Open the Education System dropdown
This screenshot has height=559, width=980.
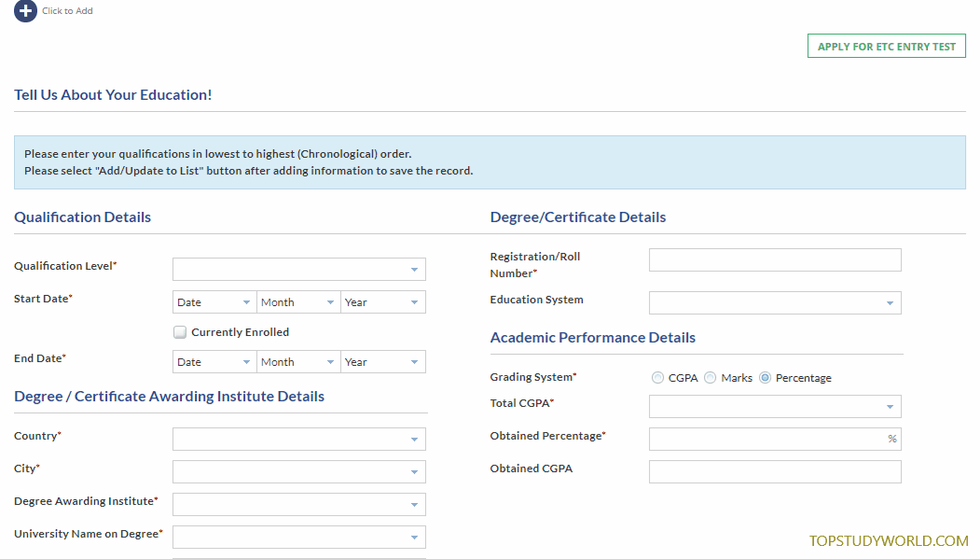coord(775,303)
